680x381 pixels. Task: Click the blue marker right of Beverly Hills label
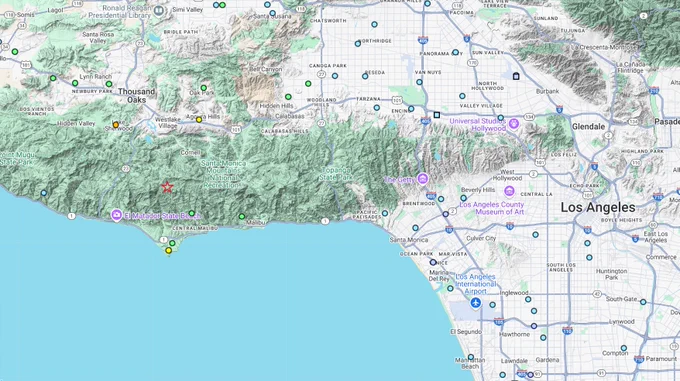click(x=464, y=199)
